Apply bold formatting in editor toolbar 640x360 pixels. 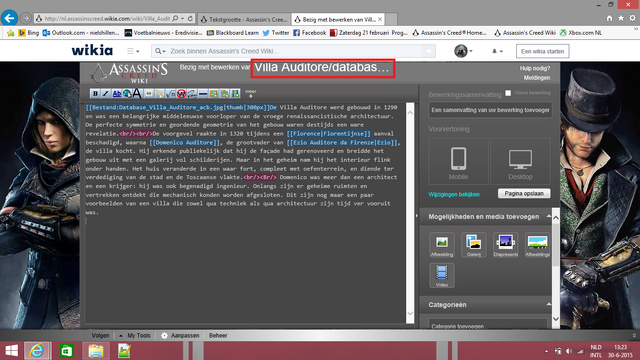pyautogui.click(x=95, y=93)
